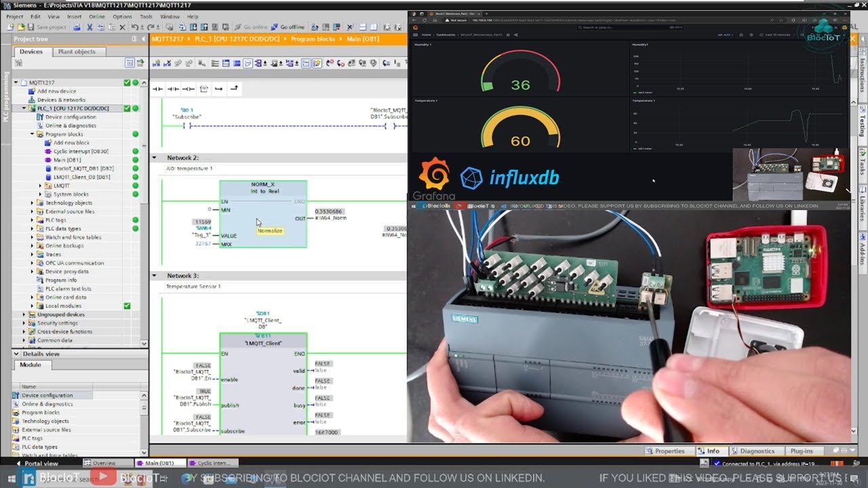Insert an empty box instruction
This screenshot has width=868, height=488.
coord(203,89)
